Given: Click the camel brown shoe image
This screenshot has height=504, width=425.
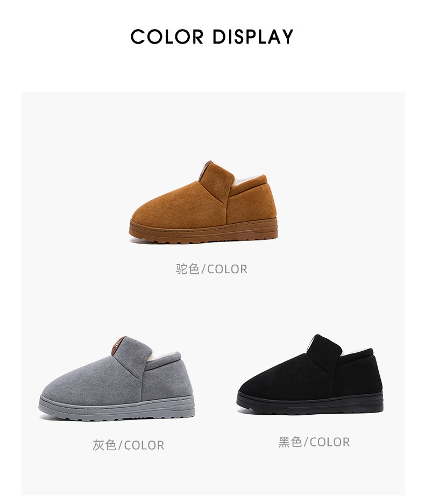Looking at the screenshot, I should 203,202.
